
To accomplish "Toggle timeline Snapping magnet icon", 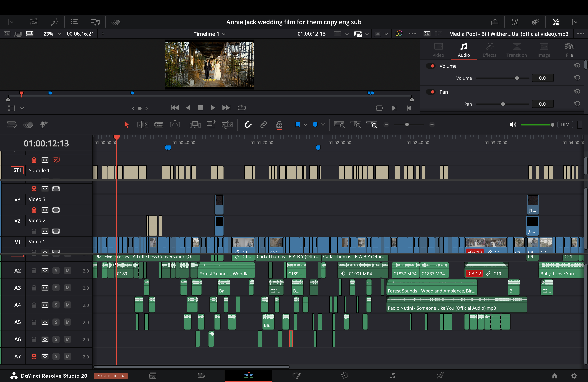I will tap(248, 125).
